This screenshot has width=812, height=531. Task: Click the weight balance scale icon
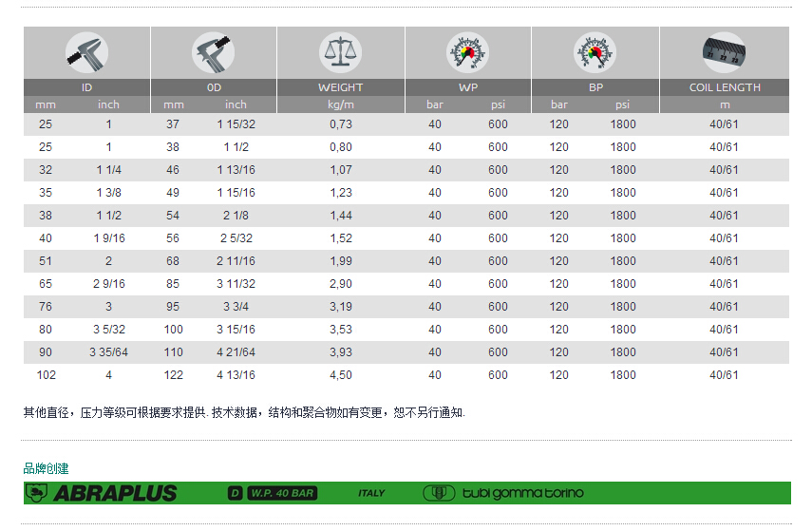point(340,52)
